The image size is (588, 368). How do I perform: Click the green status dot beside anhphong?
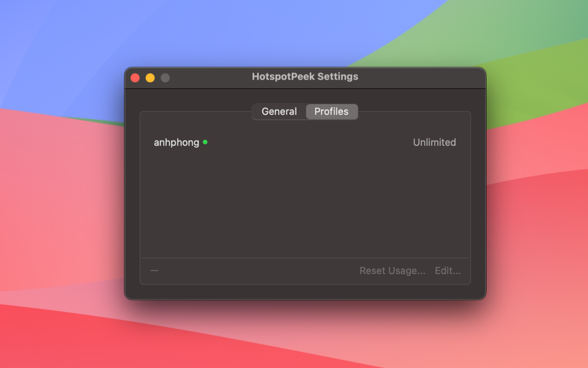[x=205, y=142]
